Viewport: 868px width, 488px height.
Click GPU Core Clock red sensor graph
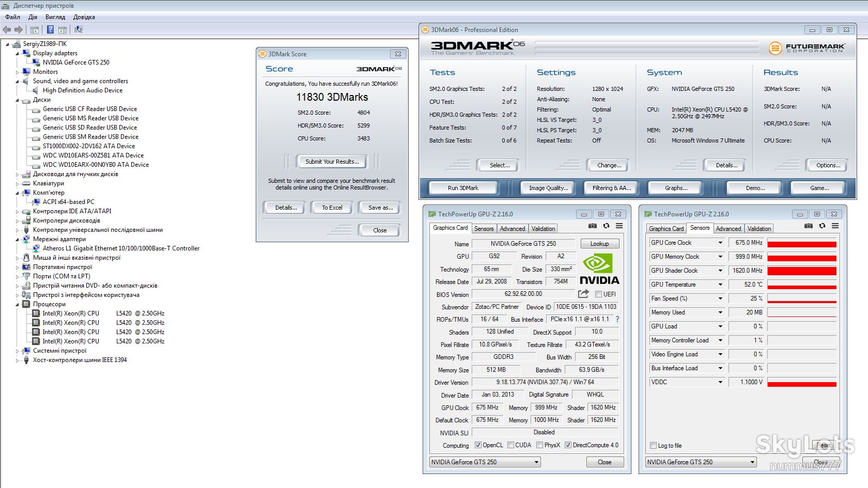click(x=802, y=243)
